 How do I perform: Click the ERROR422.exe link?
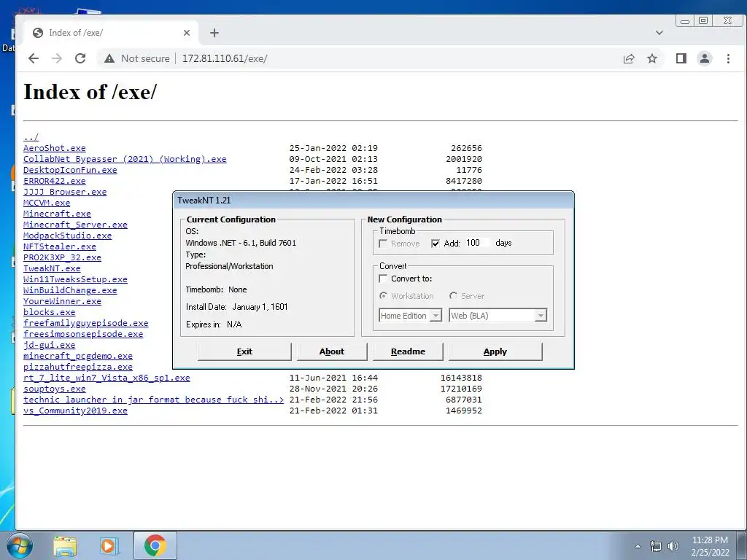pos(54,181)
